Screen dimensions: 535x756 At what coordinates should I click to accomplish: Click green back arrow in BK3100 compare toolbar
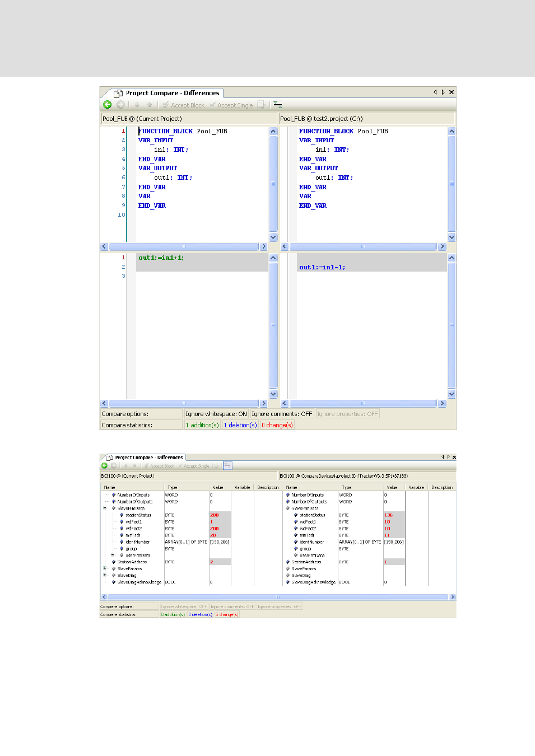pyautogui.click(x=104, y=465)
